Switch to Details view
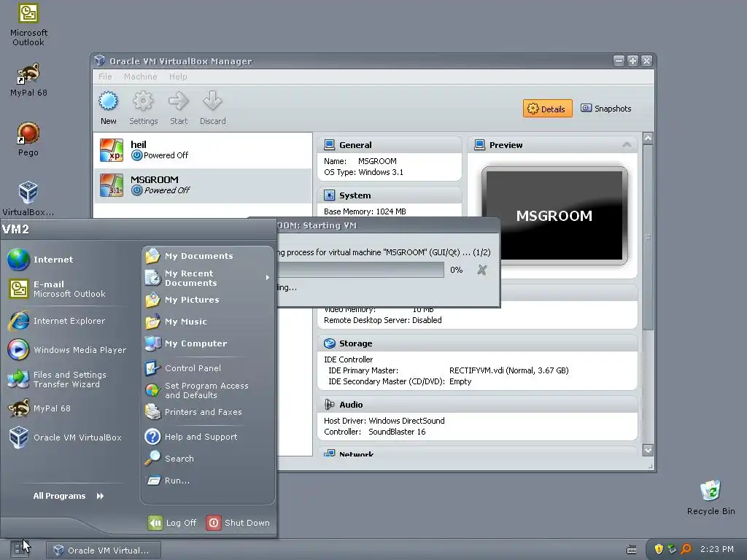The width and height of the screenshot is (747, 560). (x=547, y=109)
